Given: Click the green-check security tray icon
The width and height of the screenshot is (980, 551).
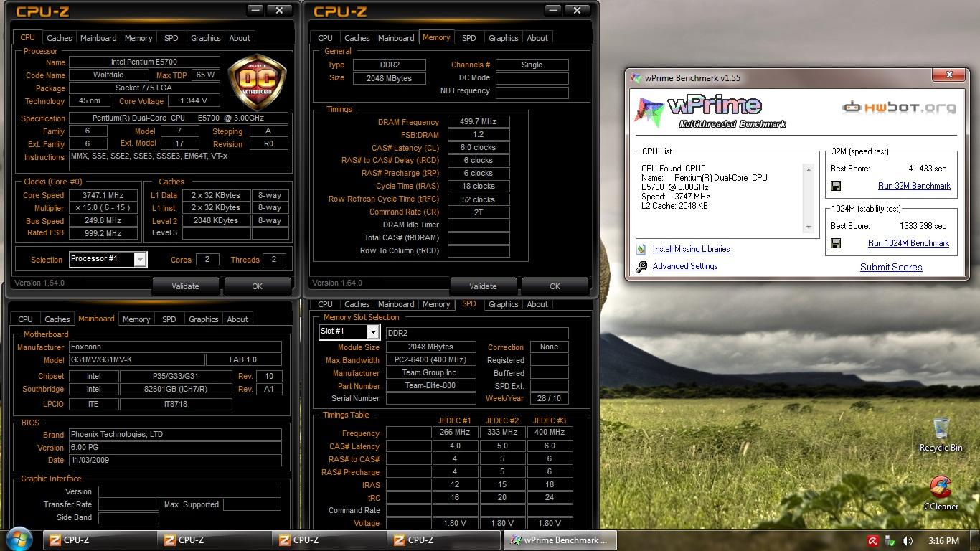Looking at the screenshot, I should [x=890, y=541].
